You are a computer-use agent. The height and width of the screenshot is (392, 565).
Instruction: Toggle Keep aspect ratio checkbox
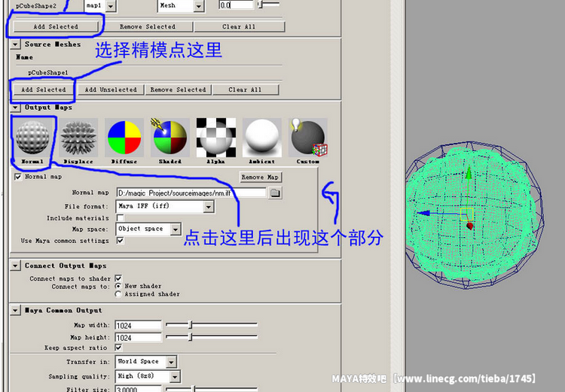point(118,348)
